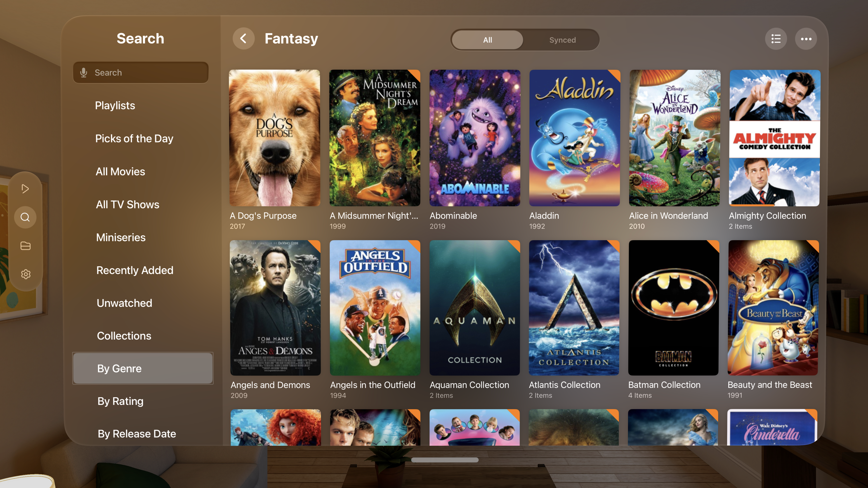Open Collections in the sidebar
The height and width of the screenshot is (488, 868).
tap(124, 336)
